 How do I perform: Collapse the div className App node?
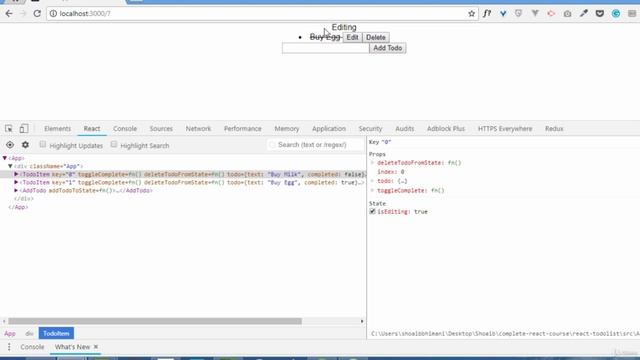point(10,166)
